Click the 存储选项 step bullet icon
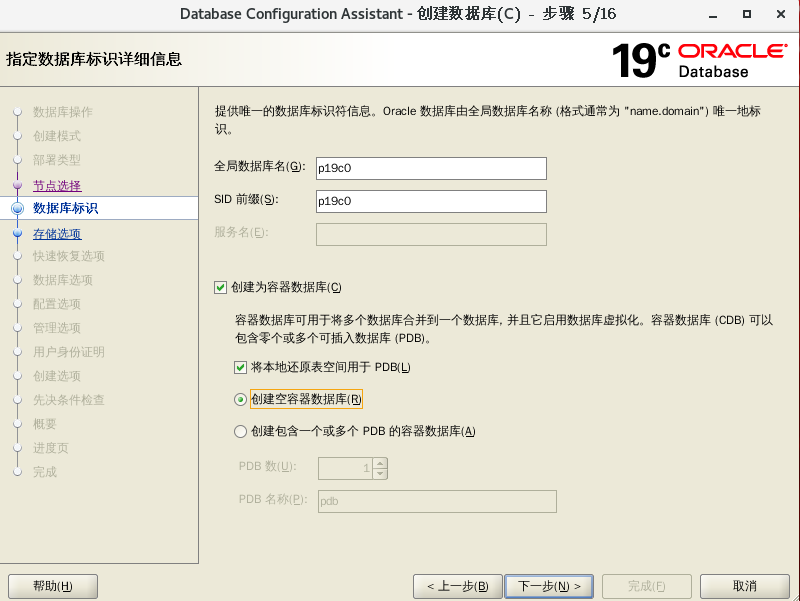 pyautogui.click(x=17, y=233)
